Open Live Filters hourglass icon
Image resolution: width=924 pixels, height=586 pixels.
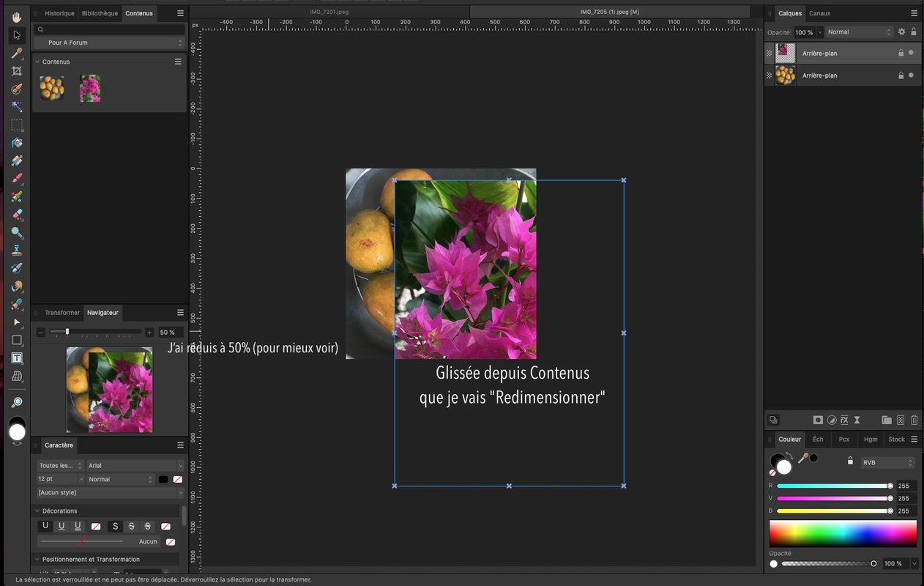tap(857, 420)
